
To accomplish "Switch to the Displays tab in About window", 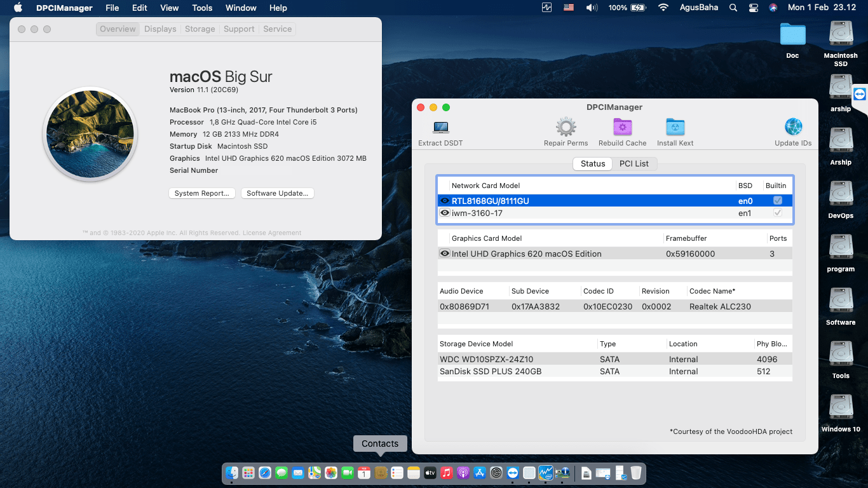I will [159, 29].
